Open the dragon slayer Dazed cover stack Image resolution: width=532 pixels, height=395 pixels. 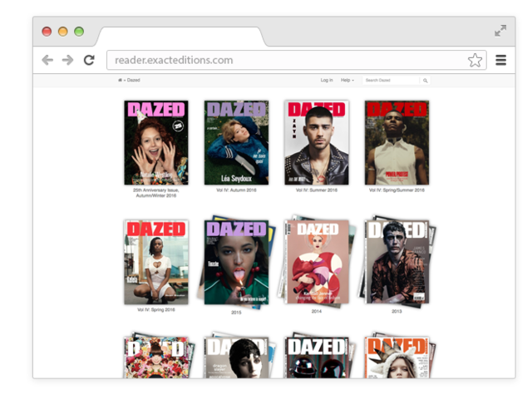pyautogui.click(x=238, y=356)
